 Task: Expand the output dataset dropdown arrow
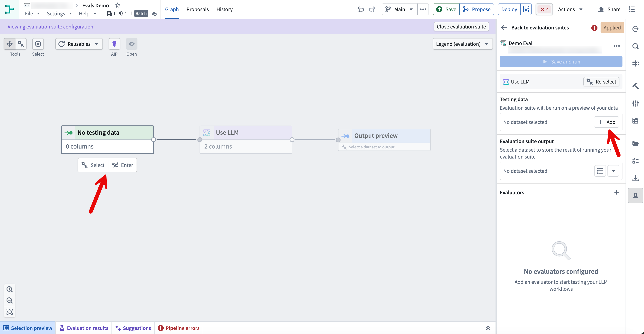click(613, 171)
